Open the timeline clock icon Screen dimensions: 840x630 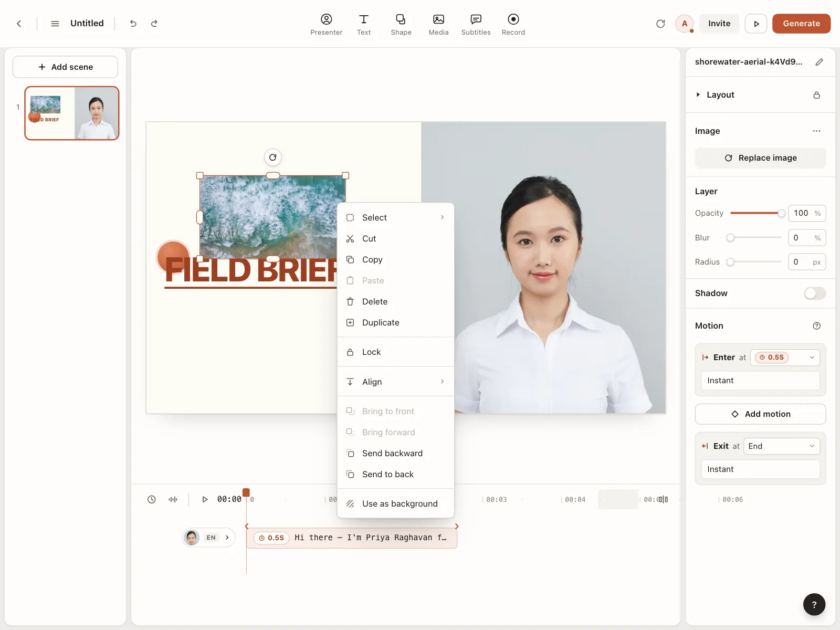(x=152, y=499)
